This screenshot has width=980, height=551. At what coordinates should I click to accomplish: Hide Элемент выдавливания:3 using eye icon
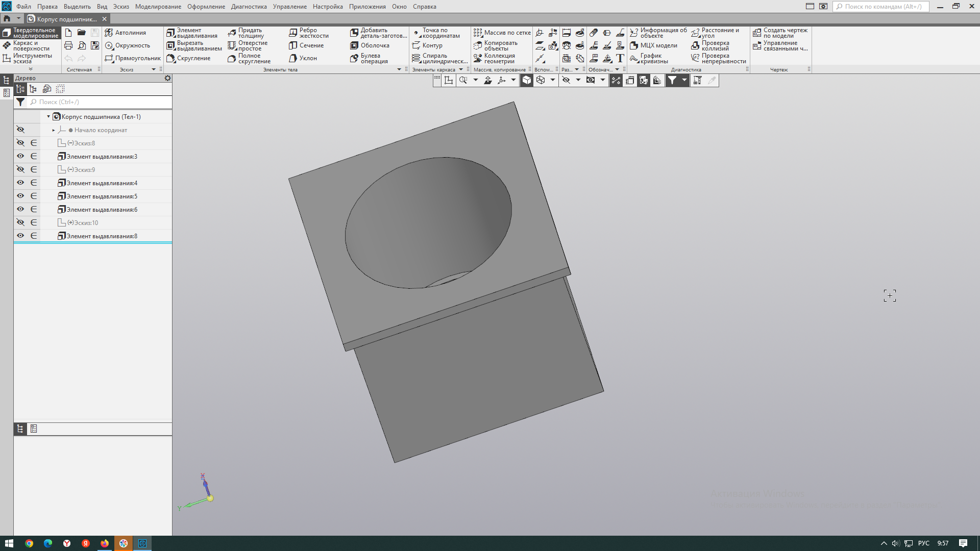click(x=20, y=157)
